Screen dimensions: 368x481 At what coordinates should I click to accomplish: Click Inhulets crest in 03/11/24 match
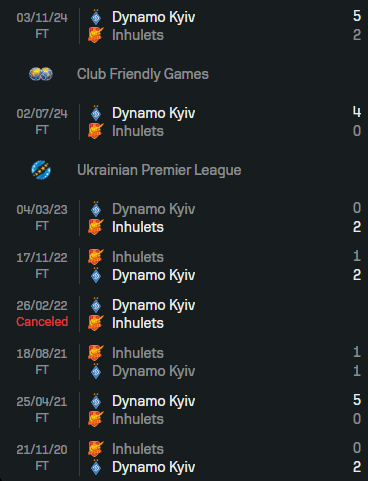click(96, 35)
